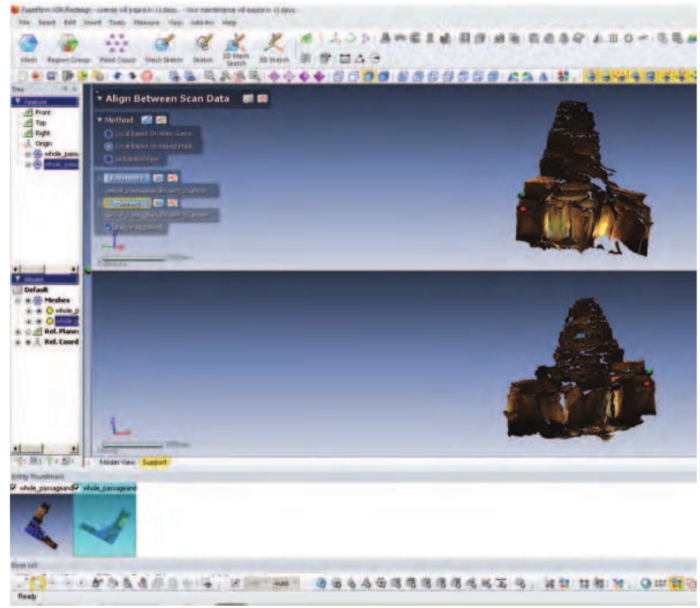The height and width of the screenshot is (608, 700).
Task: Select the Mesh mode icon
Action: (28, 45)
